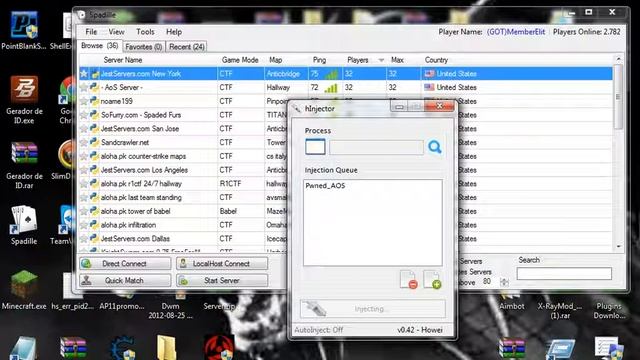The width and height of the screenshot is (640, 360).
Task: Click Players Online: 2.782 text
Action: (587, 32)
